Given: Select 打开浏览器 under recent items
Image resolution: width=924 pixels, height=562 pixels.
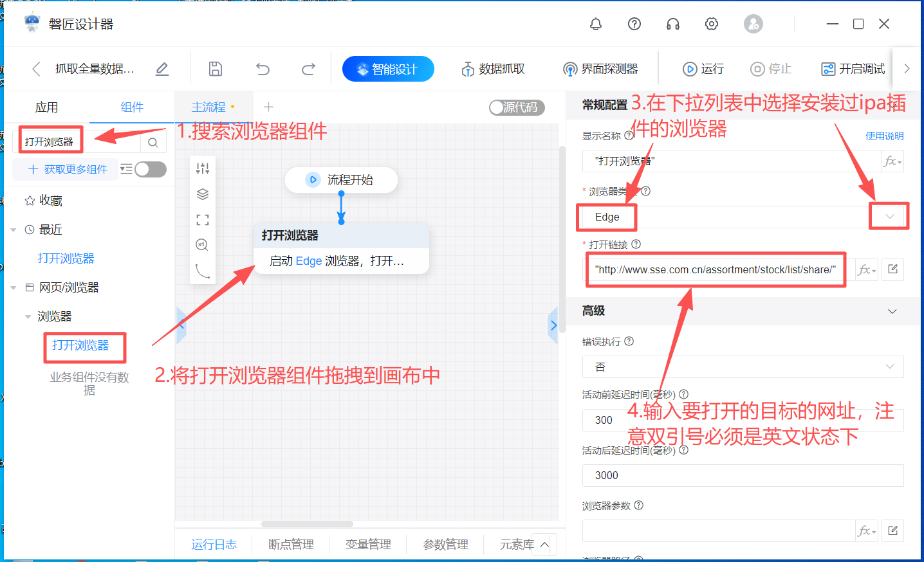Looking at the screenshot, I should coord(66,258).
